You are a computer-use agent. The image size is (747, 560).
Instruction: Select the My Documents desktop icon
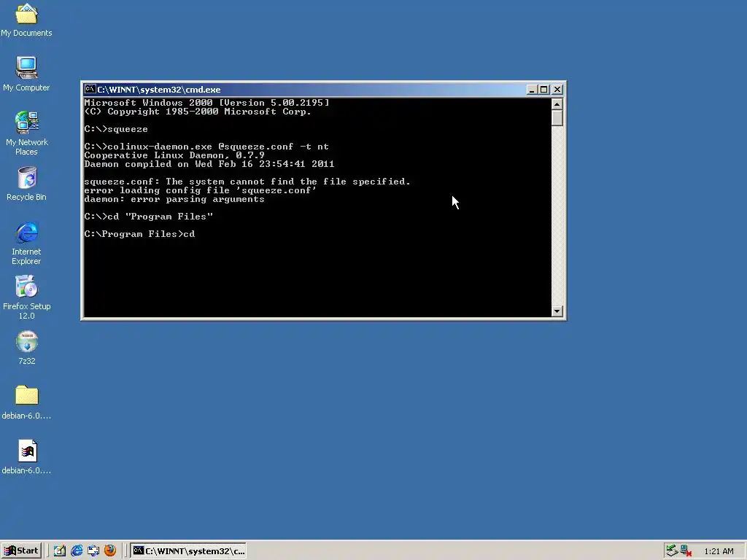[26, 20]
